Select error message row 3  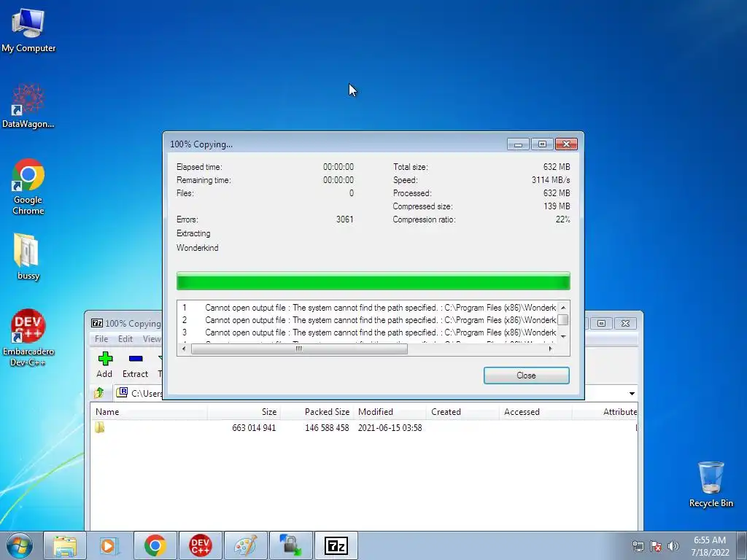pyautogui.click(x=367, y=332)
